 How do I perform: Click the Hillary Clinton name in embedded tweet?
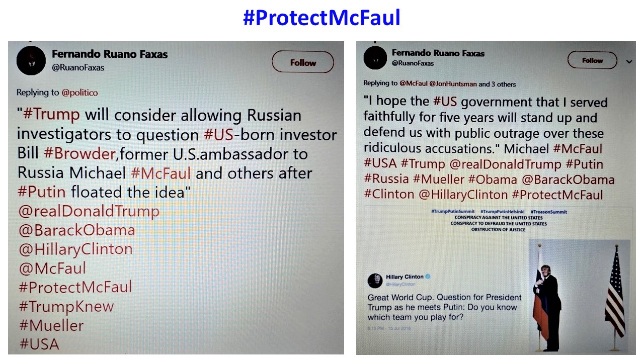tap(405, 277)
